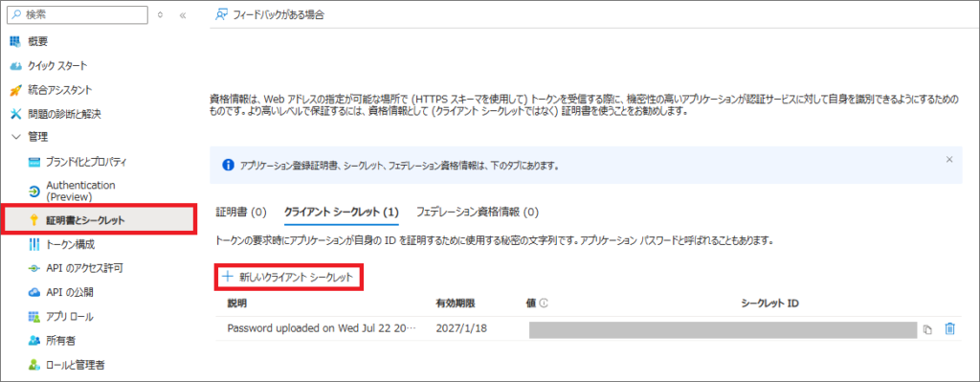
Task: Open アプリ ロール
Action: click(x=69, y=316)
